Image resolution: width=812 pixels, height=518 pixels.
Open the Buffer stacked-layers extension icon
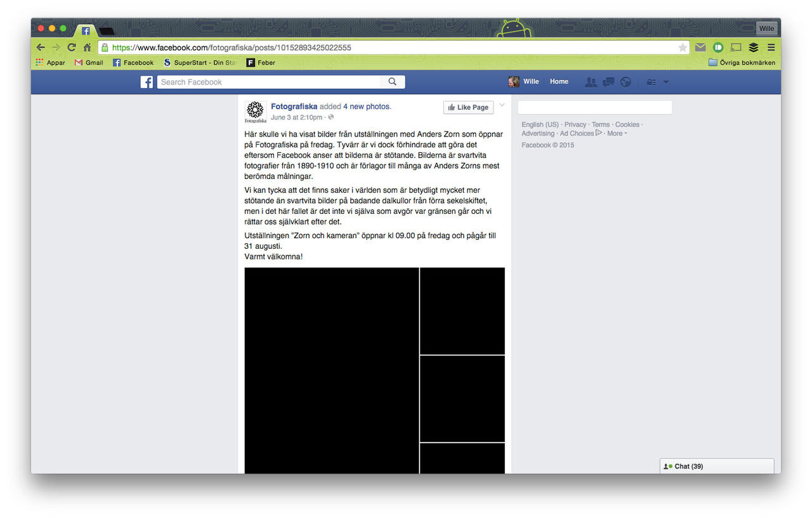pos(754,48)
